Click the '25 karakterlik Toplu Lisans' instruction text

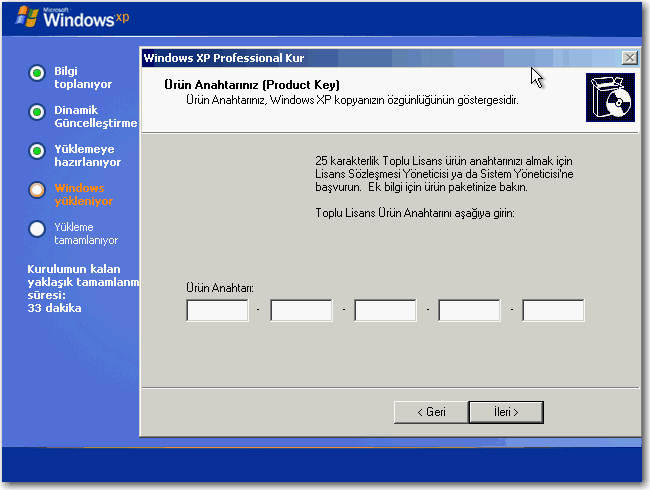coord(444,174)
